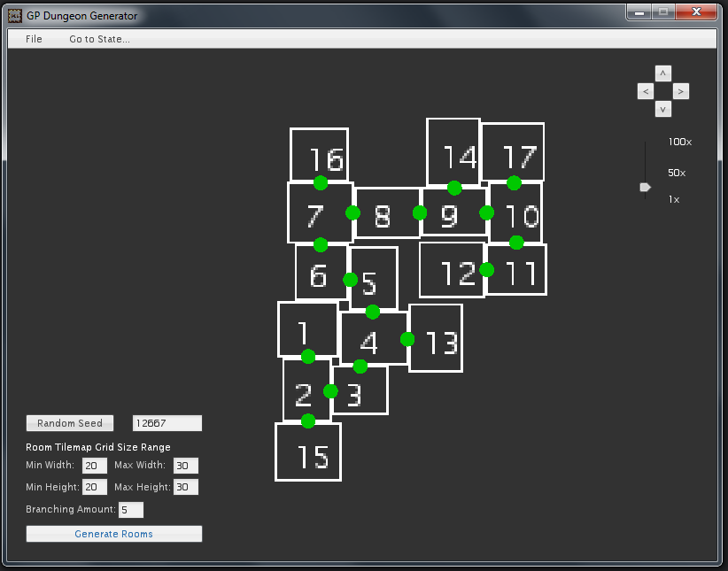Select the Branching Amount input field
728x571 pixels.
pyautogui.click(x=131, y=510)
